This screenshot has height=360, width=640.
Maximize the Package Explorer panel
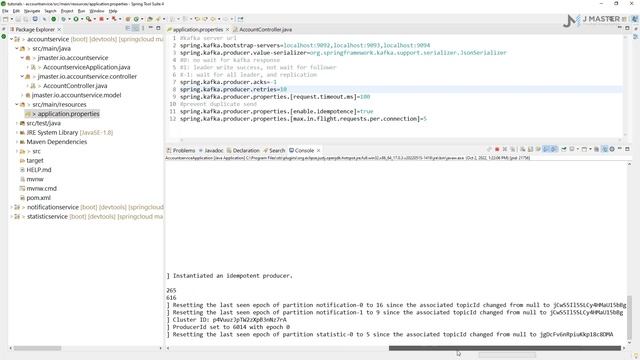point(158,28)
